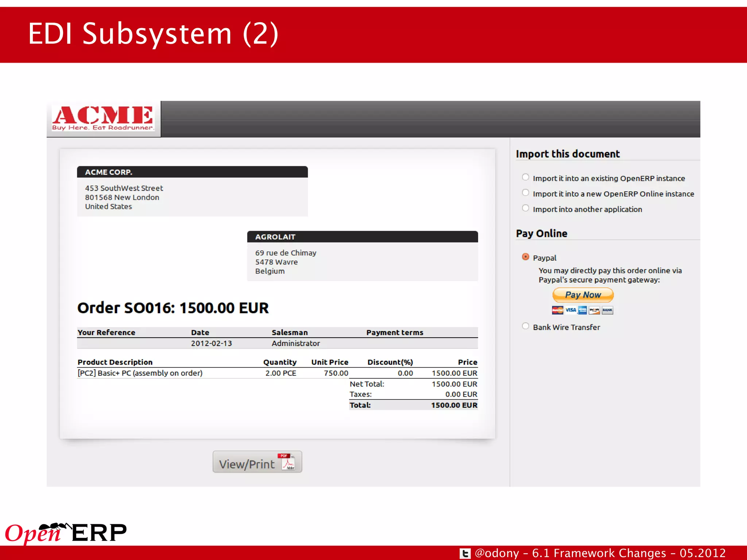The image size is (747, 560).
Task: Click the 2.00 PCE quantity cell
Action: point(281,373)
